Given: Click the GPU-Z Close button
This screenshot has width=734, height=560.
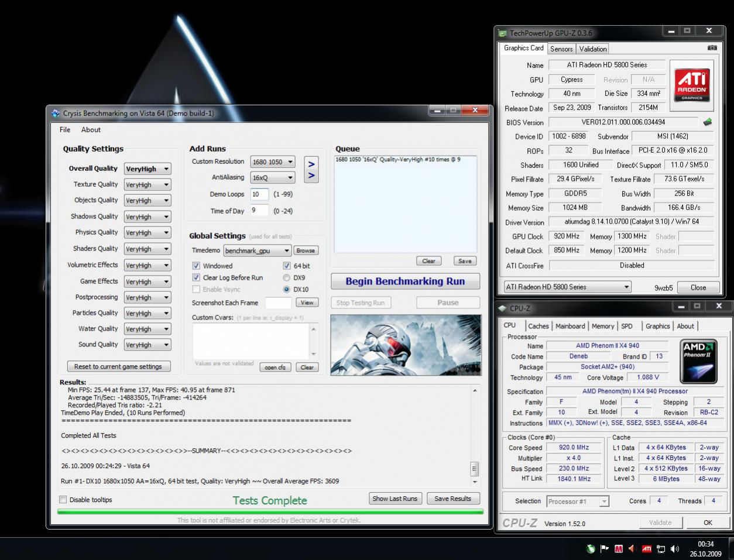Looking at the screenshot, I should [698, 287].
